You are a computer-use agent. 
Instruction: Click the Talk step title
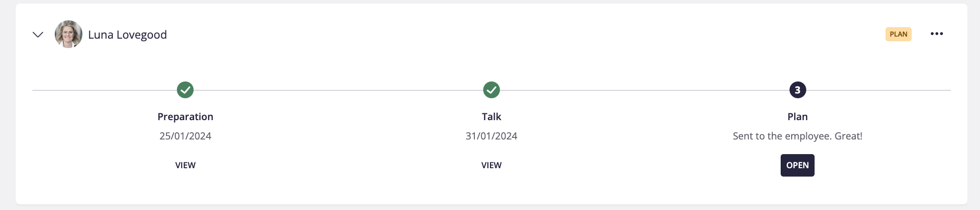point(492,116)
